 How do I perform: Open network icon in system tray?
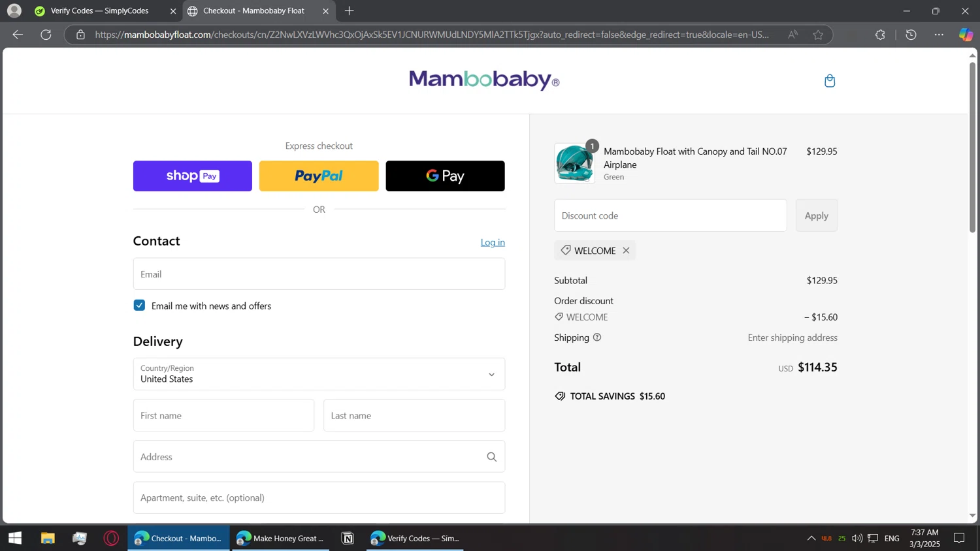(873, 538)
